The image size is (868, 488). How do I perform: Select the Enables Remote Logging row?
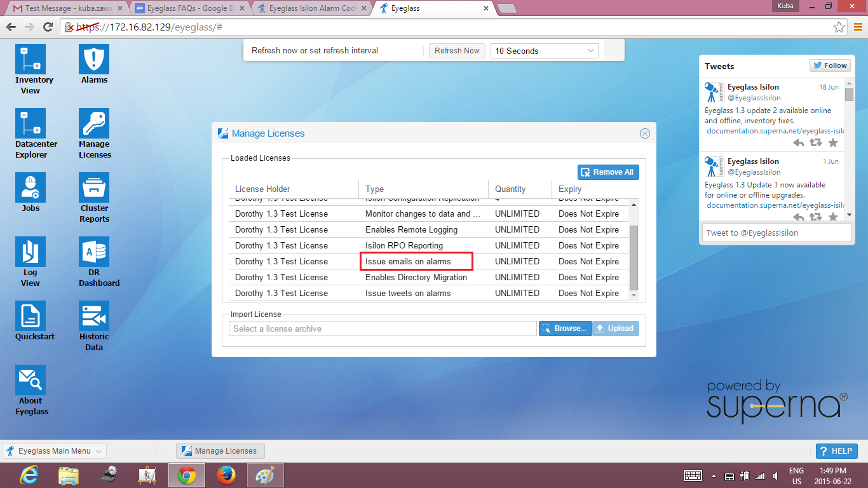(x=428, y=229)
